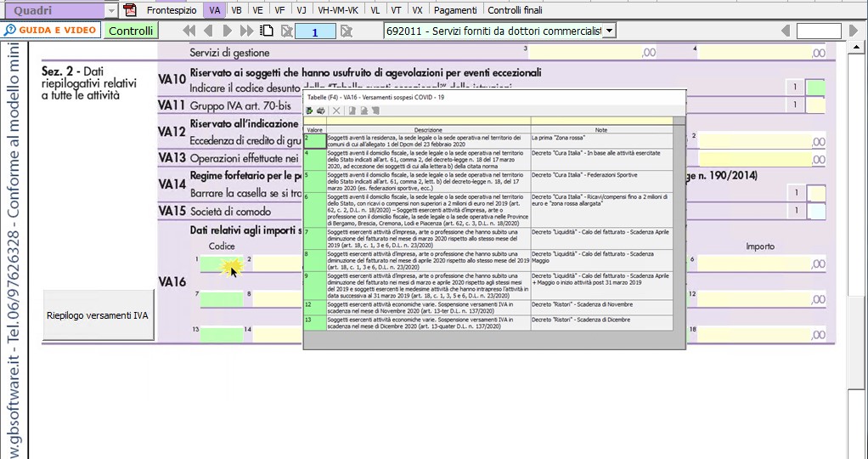Go to next module arrow
868x459 pixels.
(227, 31)
